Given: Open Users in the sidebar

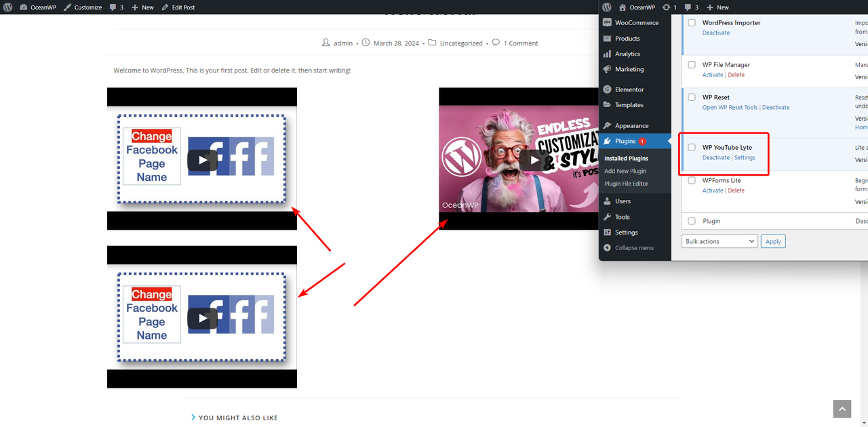Looking at the screenshot, I should coord(635,201).
